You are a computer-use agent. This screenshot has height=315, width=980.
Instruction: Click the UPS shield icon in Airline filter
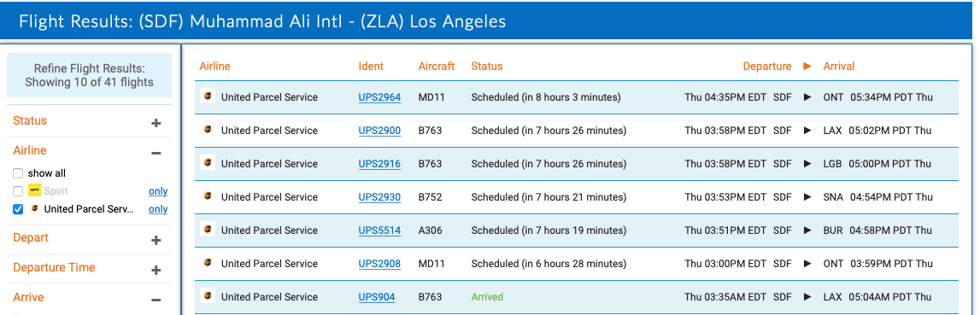pos(35,209)
